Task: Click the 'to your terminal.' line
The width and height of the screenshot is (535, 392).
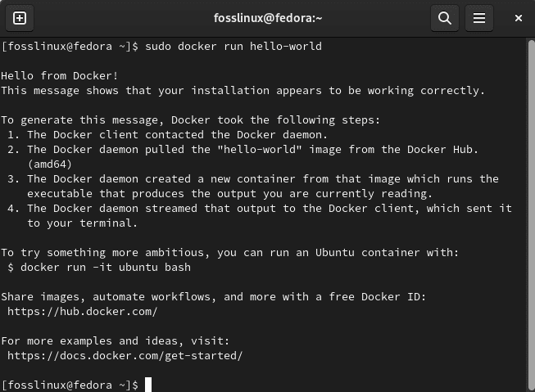Action: coord(82,223)
